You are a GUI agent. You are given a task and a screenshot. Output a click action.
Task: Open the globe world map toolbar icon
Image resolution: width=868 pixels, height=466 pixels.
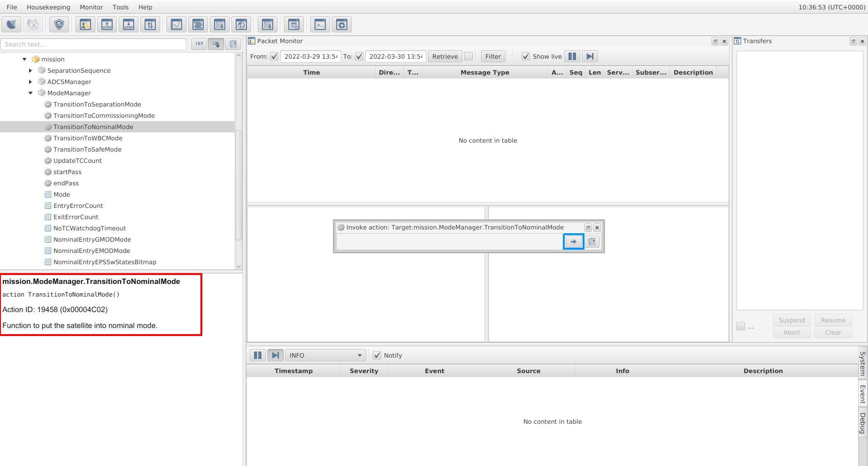point(241,24)
